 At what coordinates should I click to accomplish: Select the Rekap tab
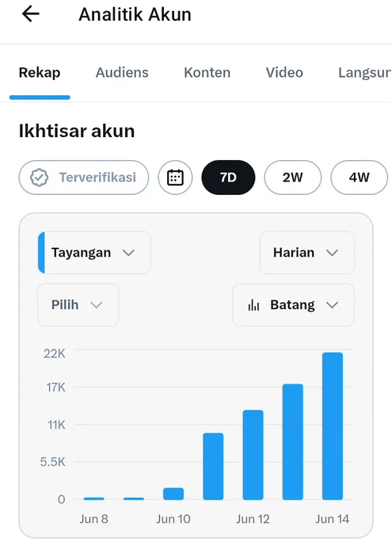tap(40, 73)
